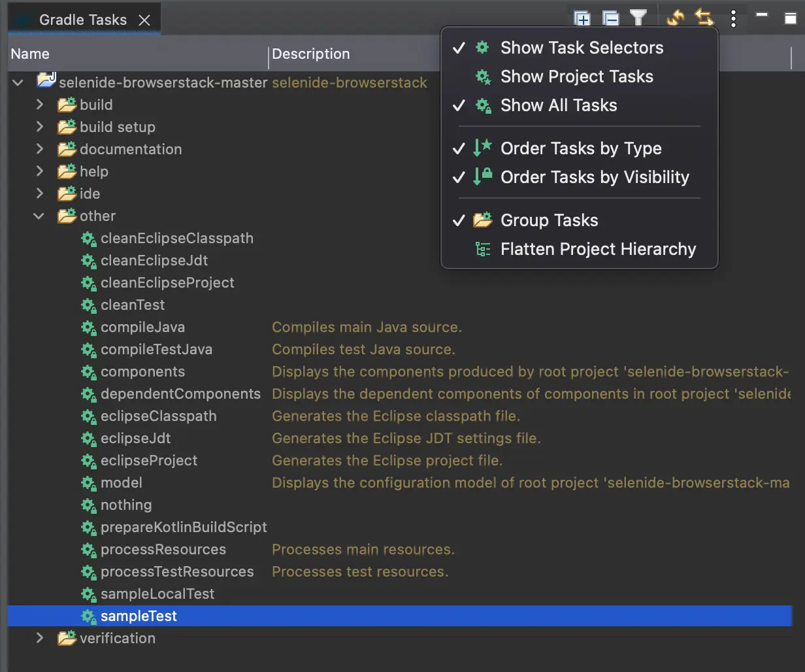This screenshot has height=672, width=805.
Task: Click the Collapse All toolbar icon
Action: [x=610, y=19]
